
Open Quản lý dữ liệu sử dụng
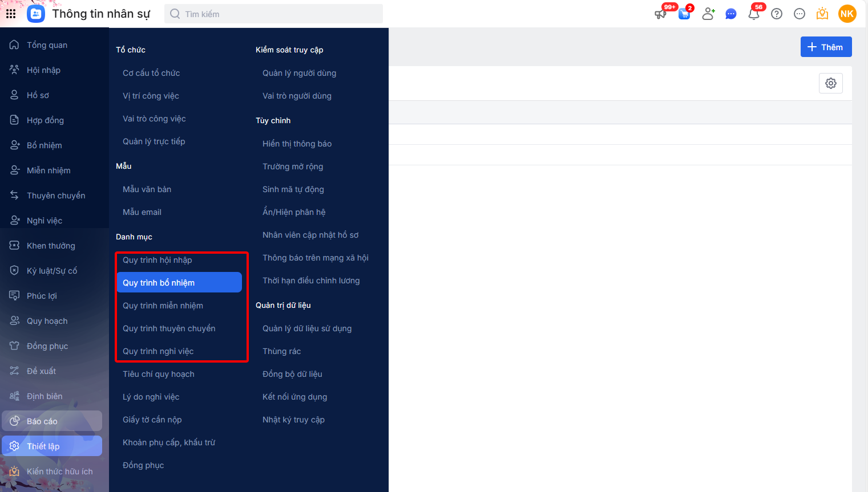pyautogui.click(x=307, y=328)
